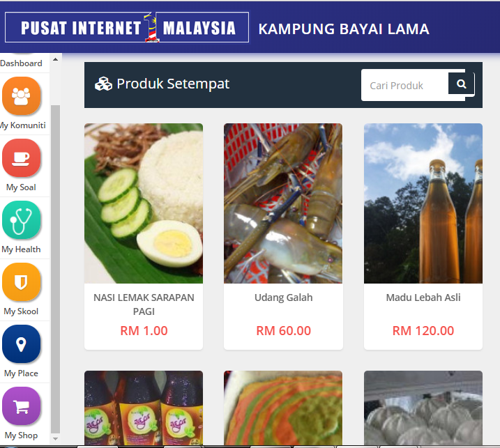Open the layered cake product thumbnail

pyautogui.click(x=283, y=408)
